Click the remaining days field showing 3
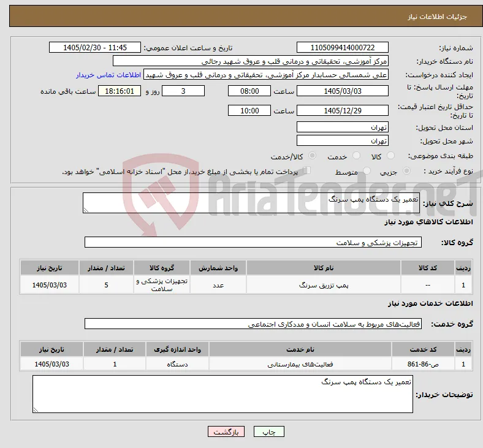Image resolution: width=483 pixels, height=448 pixels. click(183, 91)
